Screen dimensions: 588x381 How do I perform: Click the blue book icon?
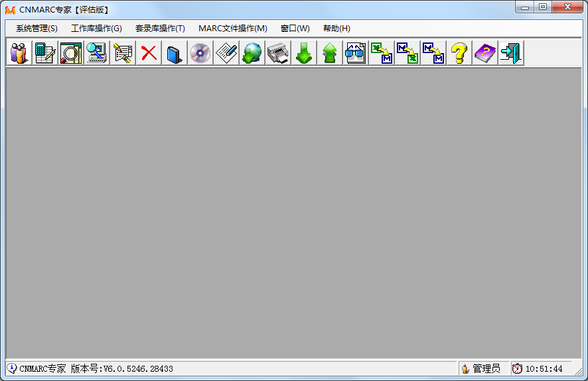[174, 53]
